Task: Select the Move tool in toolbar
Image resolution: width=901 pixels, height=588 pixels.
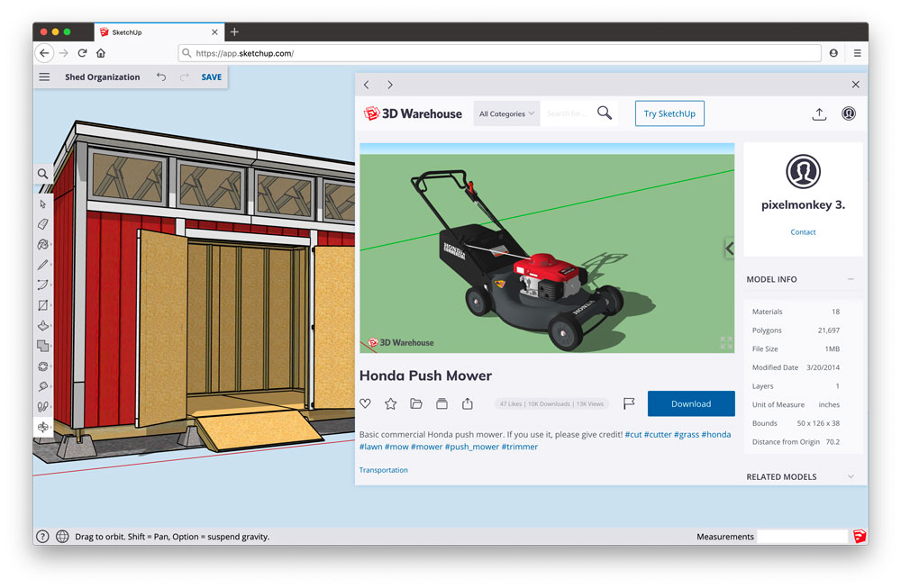Action: click(x=43, y=346)
